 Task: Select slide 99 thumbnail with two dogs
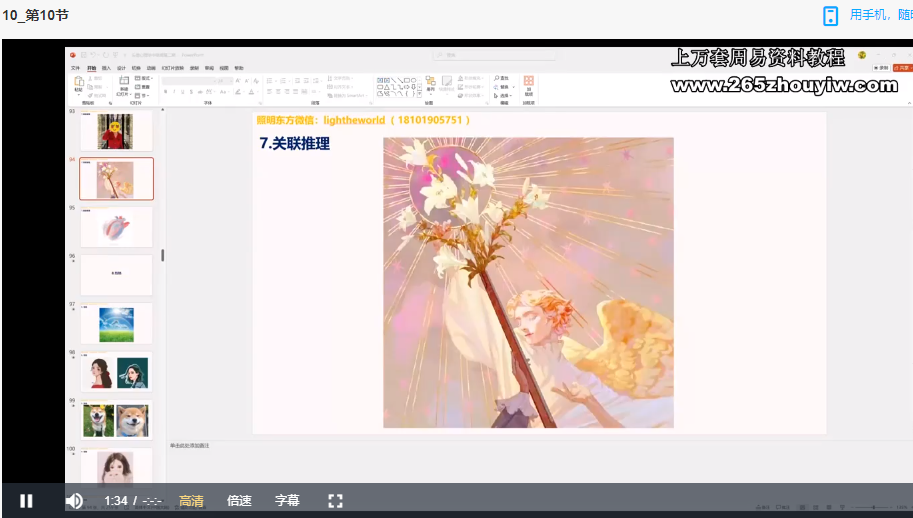click(x=116, y=420)
